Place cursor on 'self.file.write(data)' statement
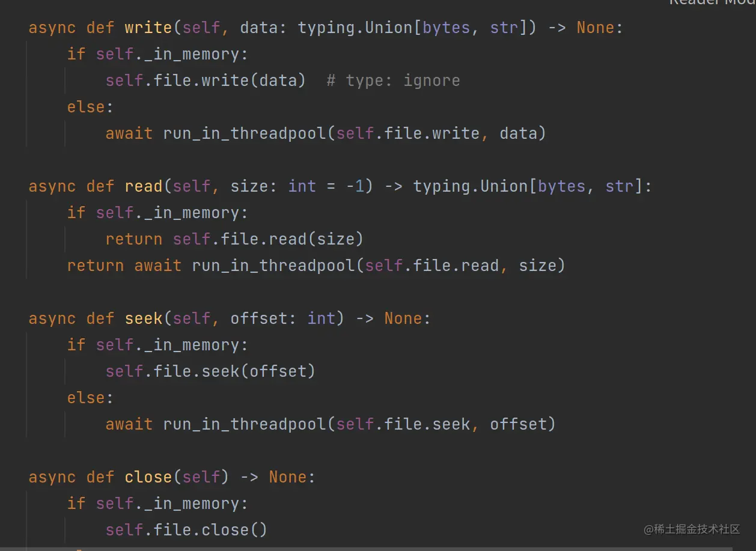The width and height of the screenshot is (756, 551). [206, 81]
